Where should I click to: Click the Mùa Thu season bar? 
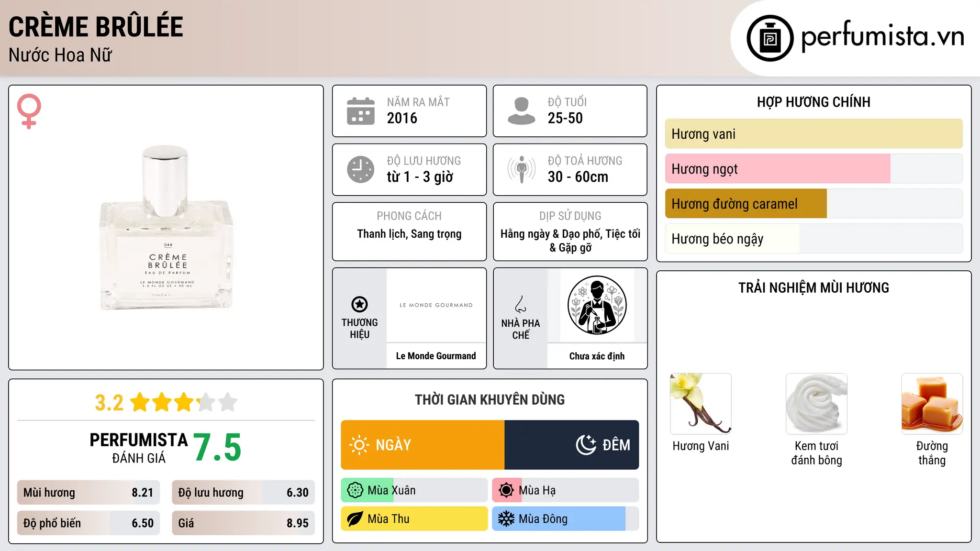(x=414, y=519)
